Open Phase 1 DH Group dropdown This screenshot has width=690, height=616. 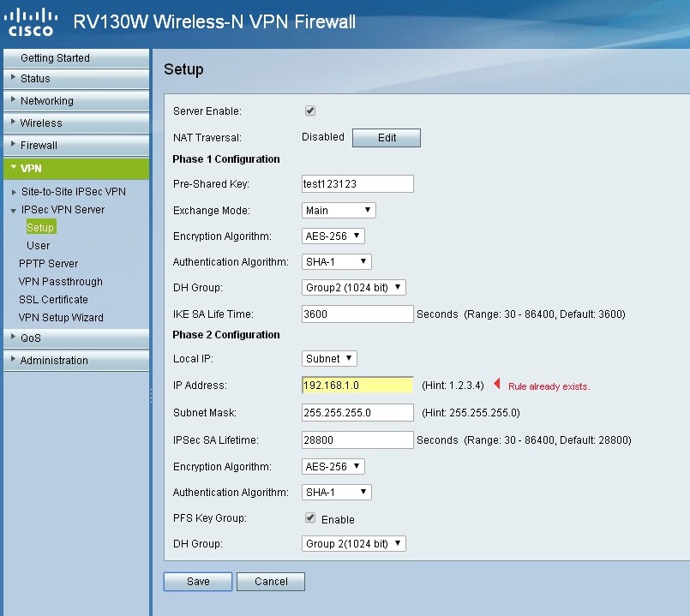click(x=354, y=288)
